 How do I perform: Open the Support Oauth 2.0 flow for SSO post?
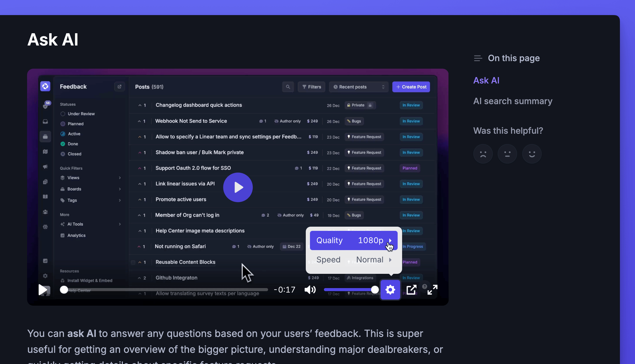pyautogui.click(x=193, y=168)
